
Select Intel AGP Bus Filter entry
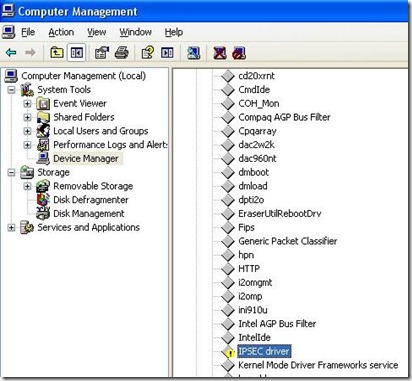click(277, 324)
